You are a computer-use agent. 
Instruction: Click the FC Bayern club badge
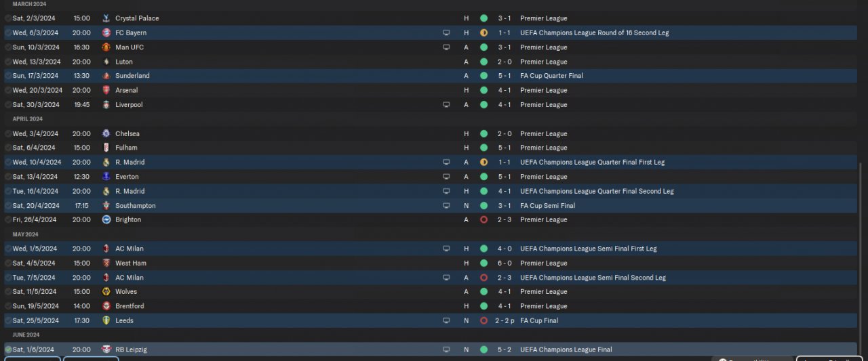tap(106, 33)
